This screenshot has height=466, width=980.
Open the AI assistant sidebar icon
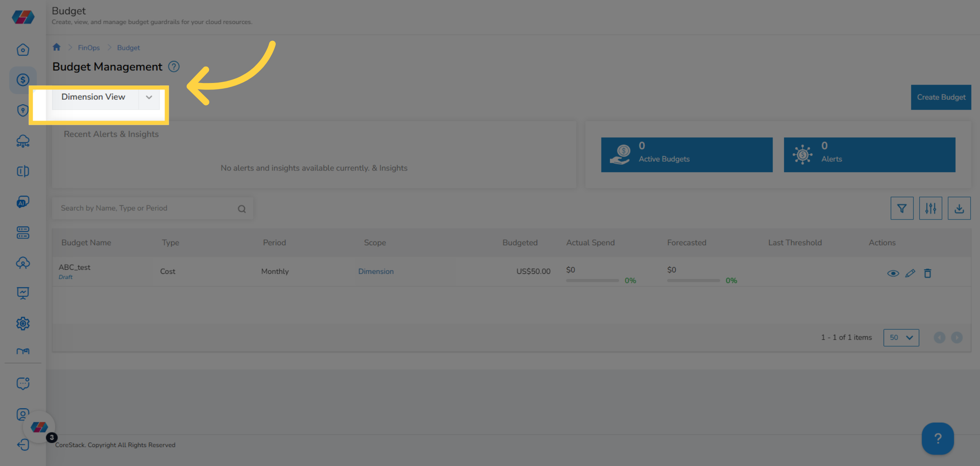(23, 202)
